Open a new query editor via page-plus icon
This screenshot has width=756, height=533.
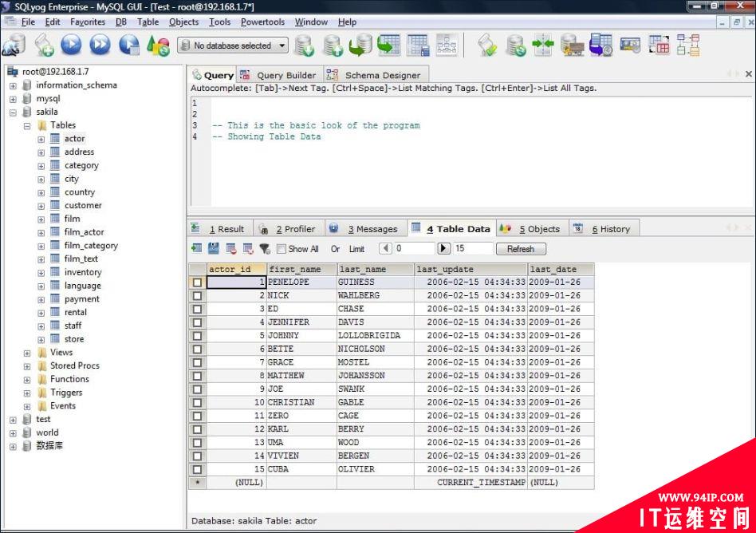click(x=45, y=45)
